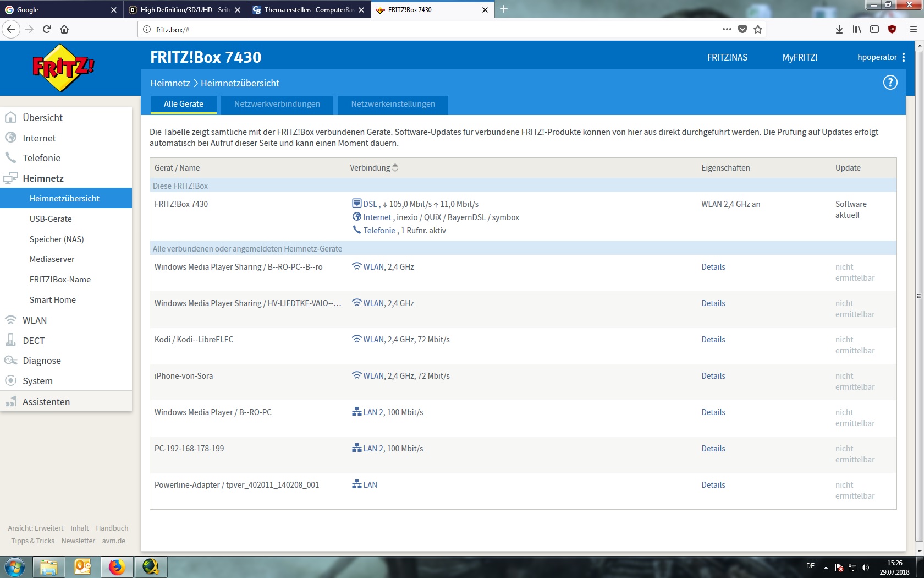
Task: Open Windows Explorer from the taskbar
Action: click(49, 567)
